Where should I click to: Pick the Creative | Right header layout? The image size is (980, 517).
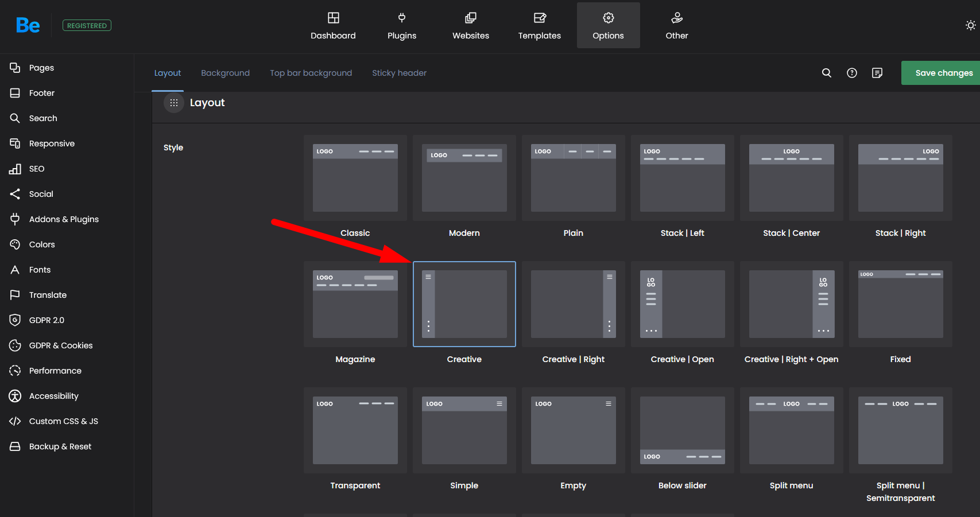[x=574, y=304]
